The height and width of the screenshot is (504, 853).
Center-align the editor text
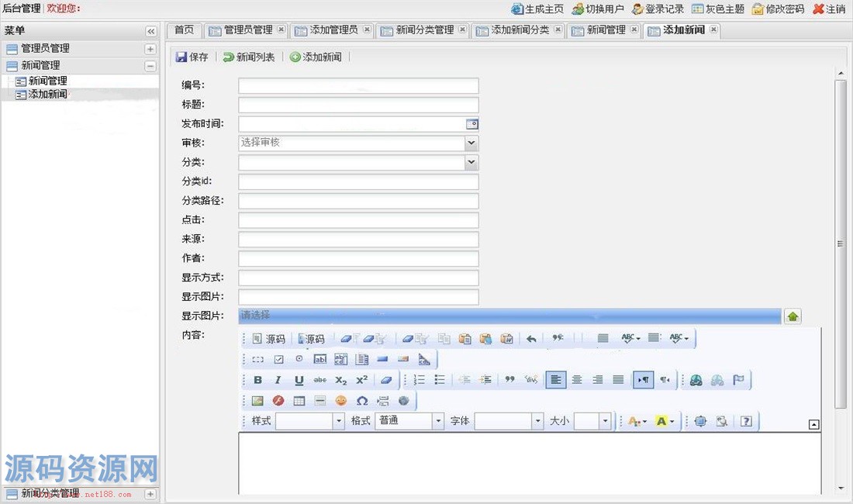click(x=577, y=380)
